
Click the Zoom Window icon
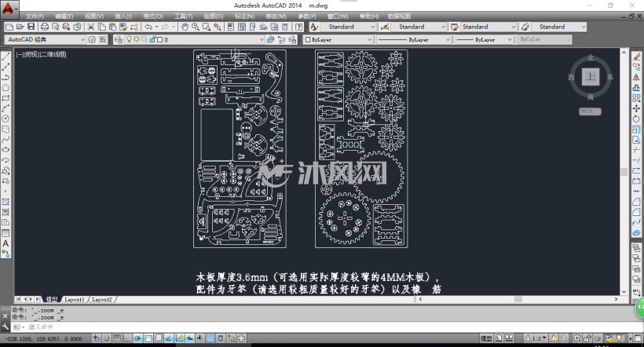(x=207, y=27)
